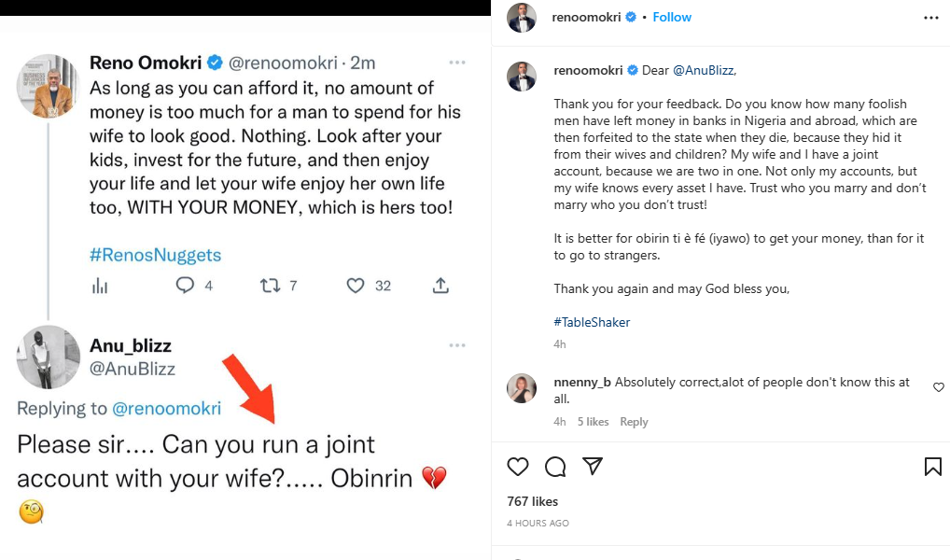View nnenny_b's profile avatar

pos(522,388)
